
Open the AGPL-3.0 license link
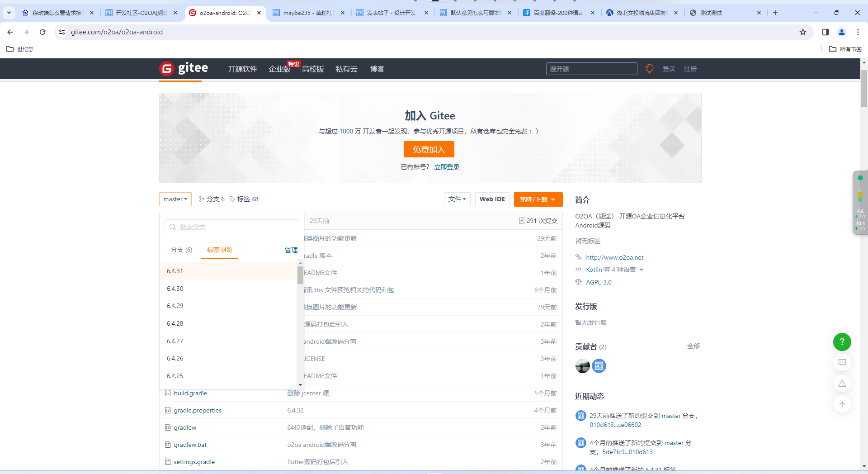tap(599, 282)
